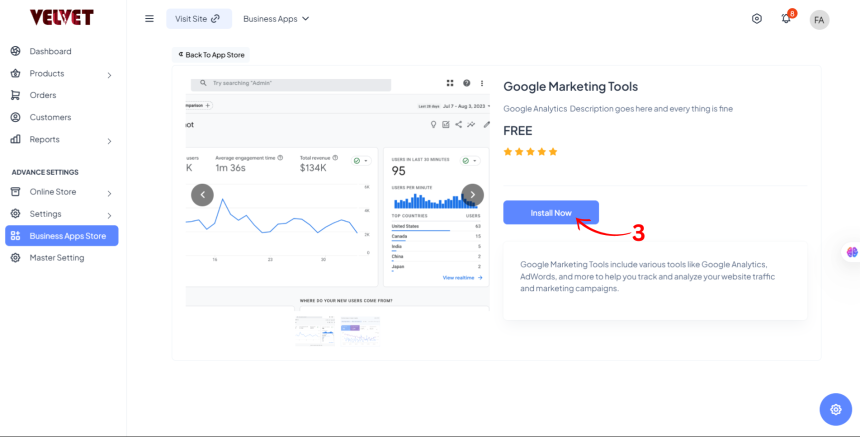
Task: Open the FA user avatar menu
Action: point(819,19)
